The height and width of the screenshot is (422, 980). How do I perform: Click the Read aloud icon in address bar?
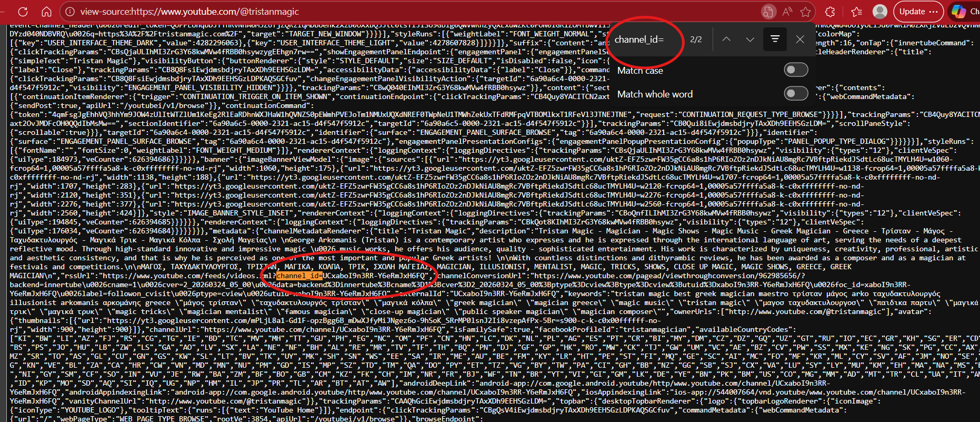787,12
